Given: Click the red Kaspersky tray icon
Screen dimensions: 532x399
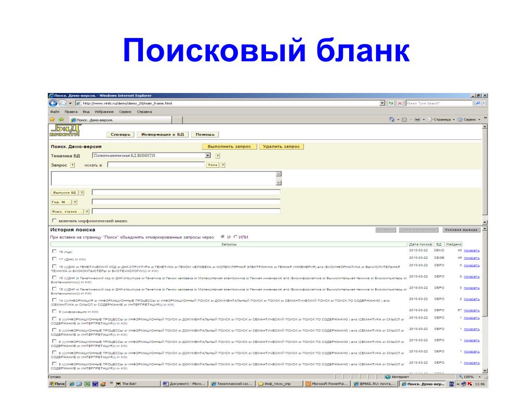Looking at the screenshot, I should pyautogui.click(x=470, y=384).
